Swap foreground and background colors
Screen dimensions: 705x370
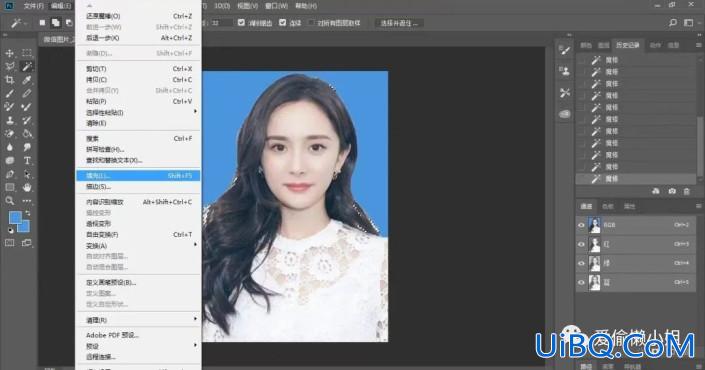(28, 213)
